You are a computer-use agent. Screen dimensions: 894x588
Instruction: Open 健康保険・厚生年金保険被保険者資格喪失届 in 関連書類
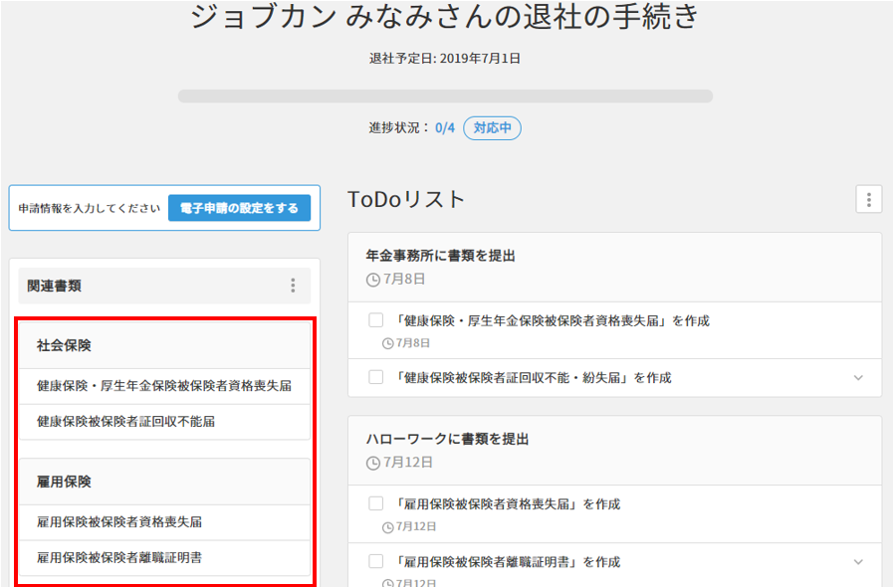click(164, 385)
